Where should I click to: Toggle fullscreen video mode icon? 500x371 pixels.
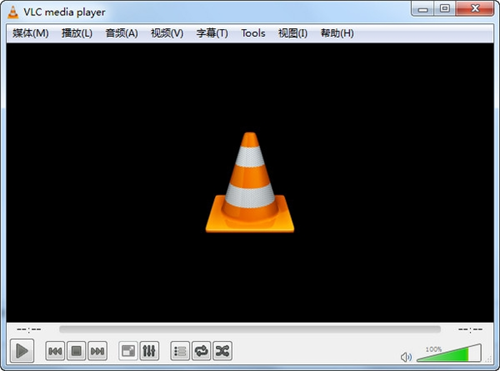coord(128,351)
